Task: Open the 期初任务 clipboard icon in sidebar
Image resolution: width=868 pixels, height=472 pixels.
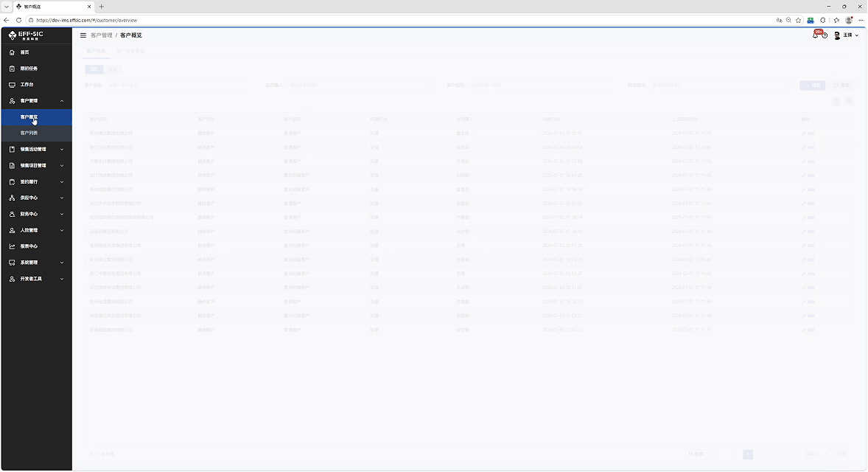Action: pyautogui.click(x=13, y=69)
